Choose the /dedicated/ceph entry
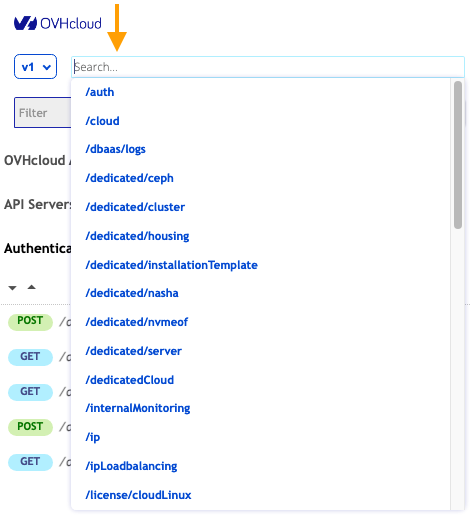Screen dimensions: 471x524 pos(129,178)
